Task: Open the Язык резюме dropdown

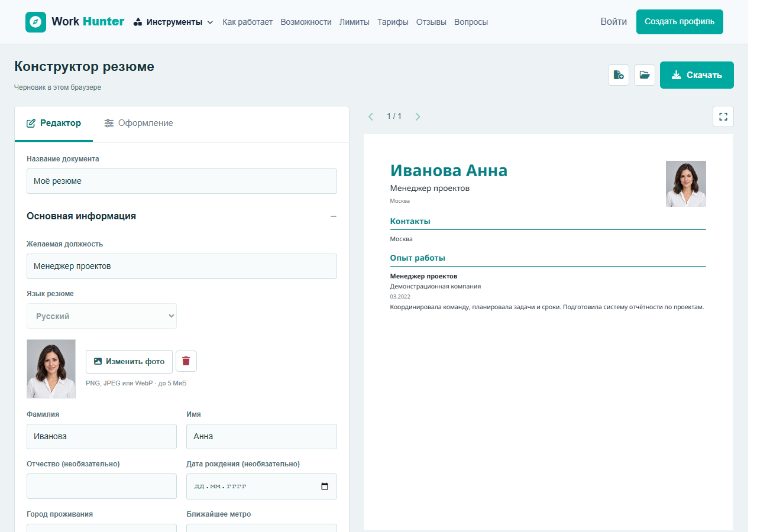Action: coord(102,316)
